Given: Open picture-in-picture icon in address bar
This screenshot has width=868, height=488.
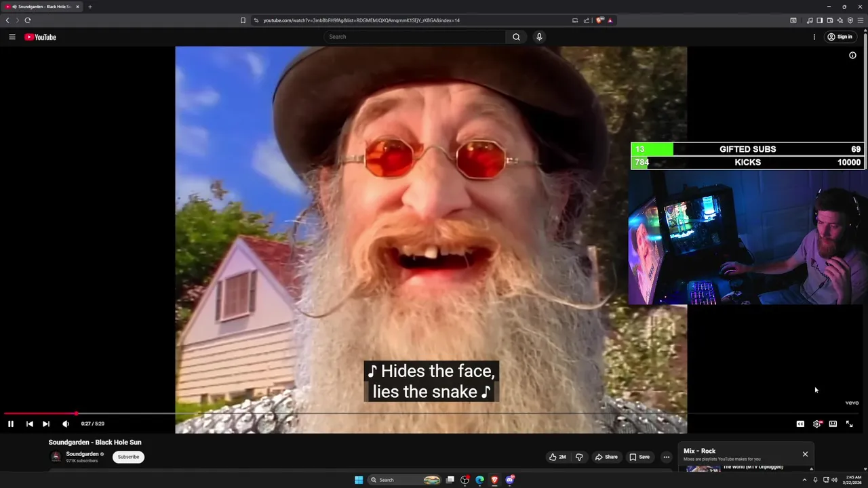Looking at the screenshot, I should [x=575, y=20].
